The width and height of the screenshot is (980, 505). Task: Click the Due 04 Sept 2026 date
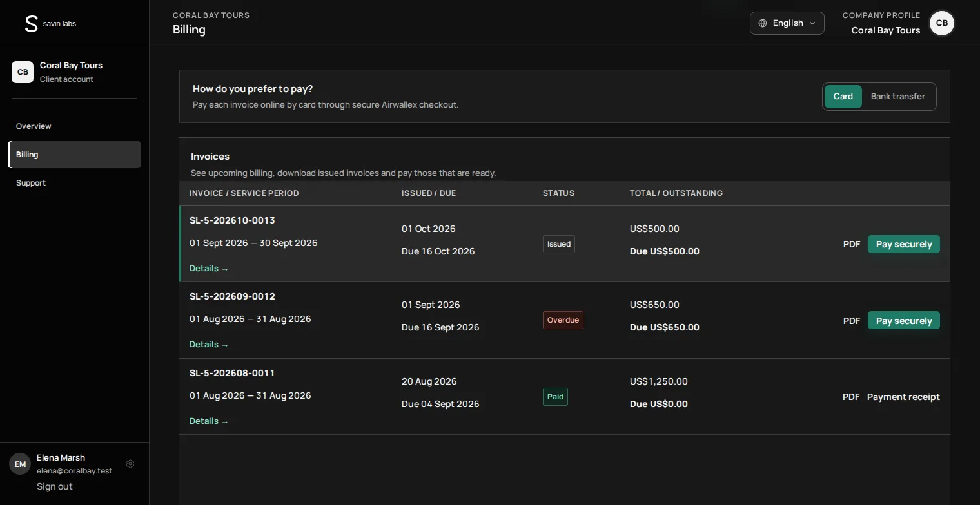click(x=440, y=404)
